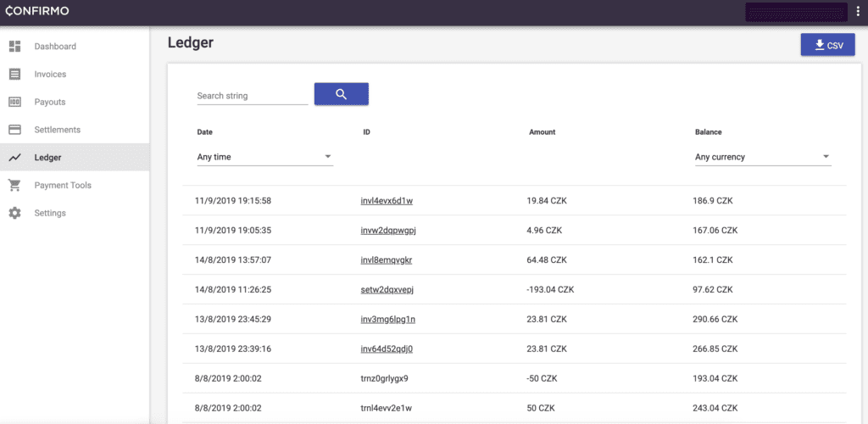This screenshot has width=868, height=424.
Task: Click the Settings gear icon
Action: pyautogui.click(x=15, y=213)
